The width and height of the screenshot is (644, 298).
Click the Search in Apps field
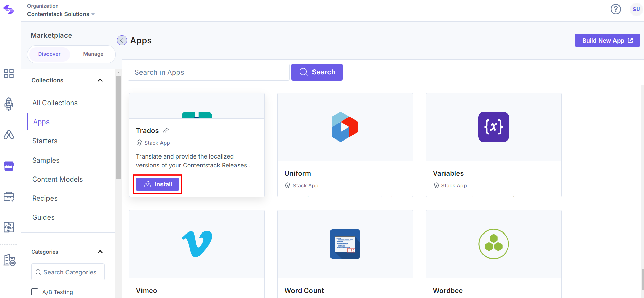tap(209, 72)
